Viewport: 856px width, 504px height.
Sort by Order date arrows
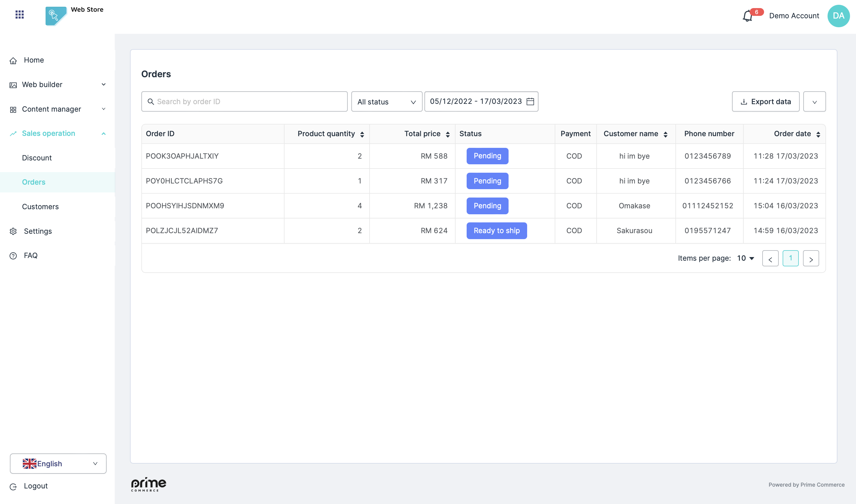[818, 134]
